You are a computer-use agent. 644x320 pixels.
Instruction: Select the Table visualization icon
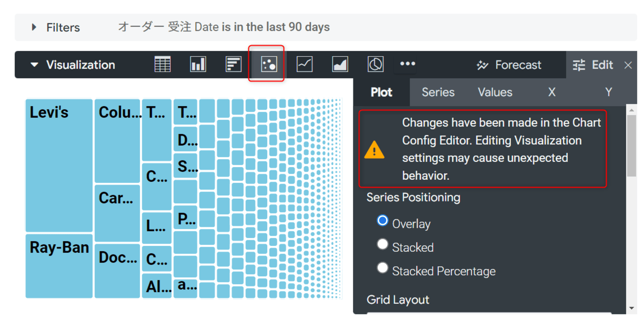(x=162, y=64)
